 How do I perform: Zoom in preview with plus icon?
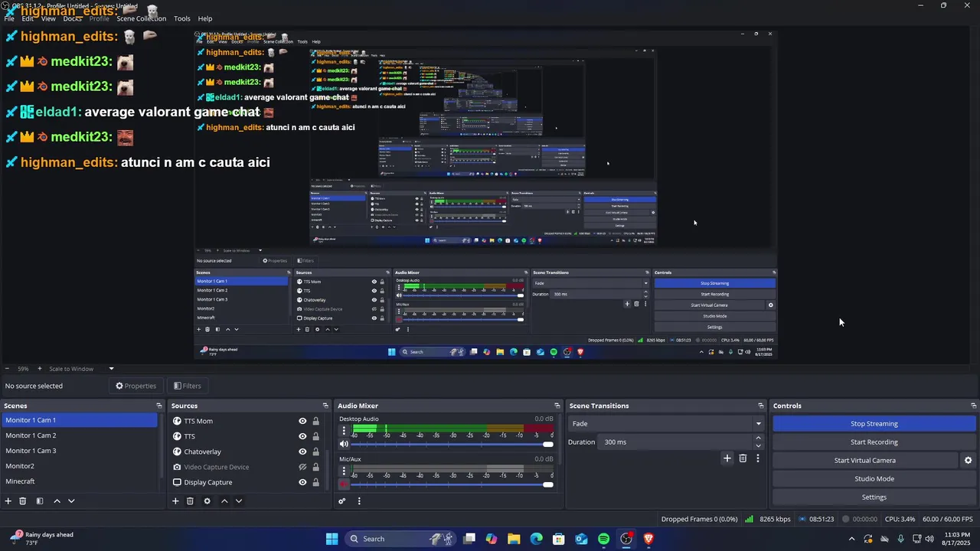pyautogui.click(x=40, y=369)
